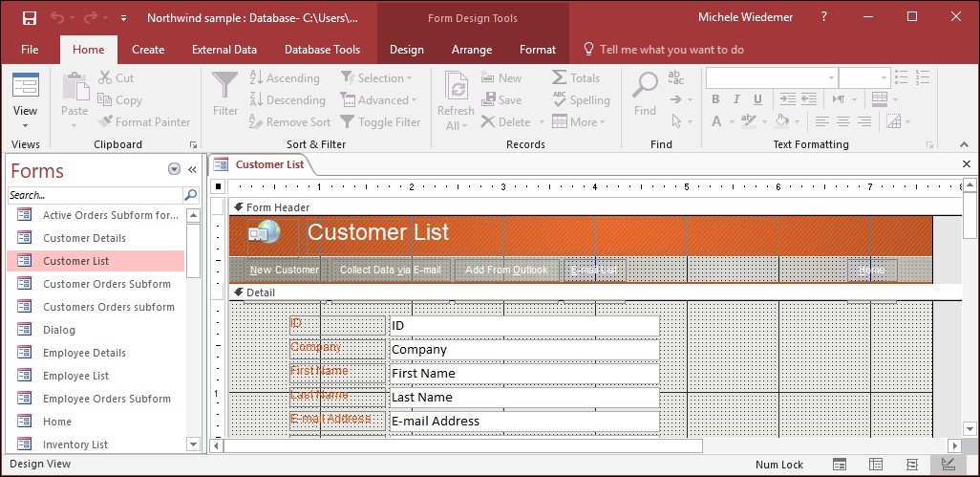Click Toggle Filter
Image resolution: width=980 pixels, height=477 pixels.
[380, 122]
